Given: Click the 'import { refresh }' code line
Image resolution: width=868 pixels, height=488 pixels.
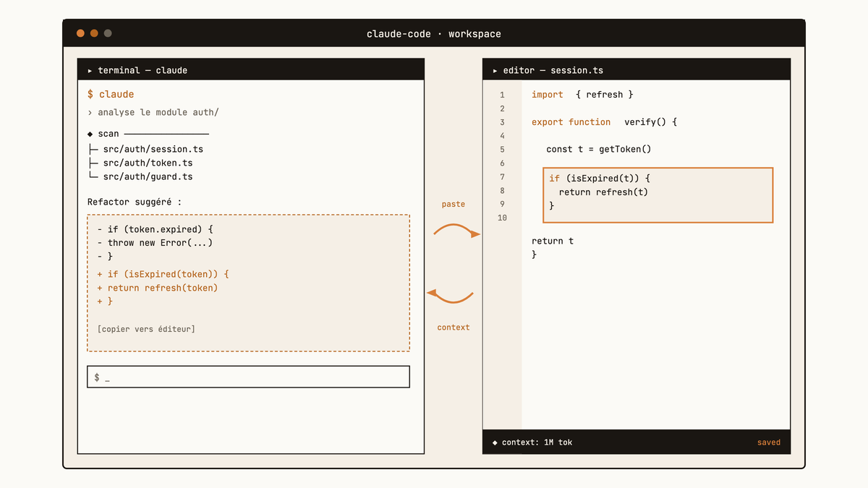Looking at the screenshot, I should point(582,95).
